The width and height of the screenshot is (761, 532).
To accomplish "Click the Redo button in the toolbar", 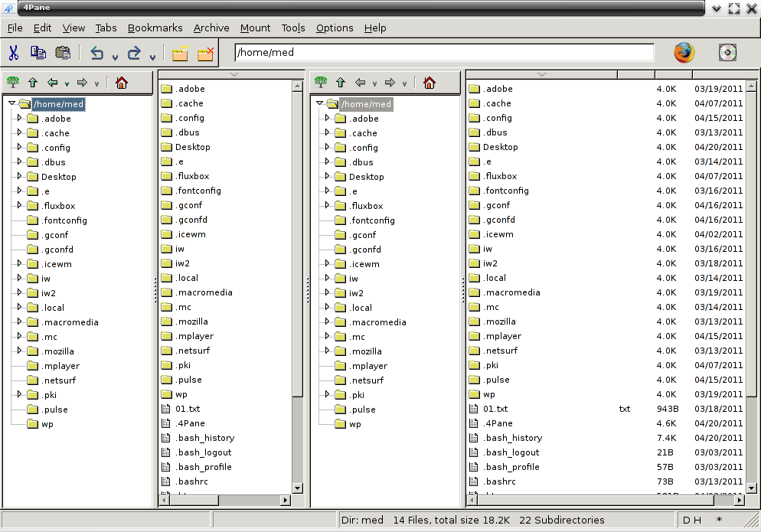I will click(x=132, y=53).
